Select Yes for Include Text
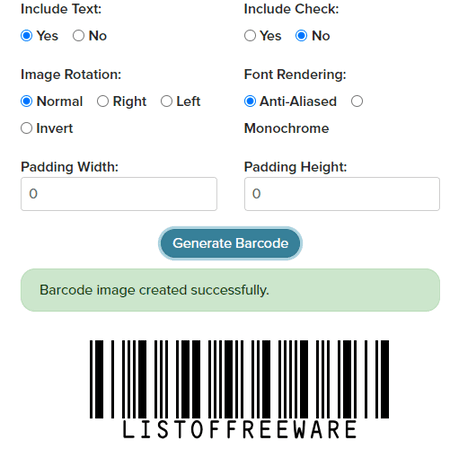450x449 pixels. click(x=26, y=36)
